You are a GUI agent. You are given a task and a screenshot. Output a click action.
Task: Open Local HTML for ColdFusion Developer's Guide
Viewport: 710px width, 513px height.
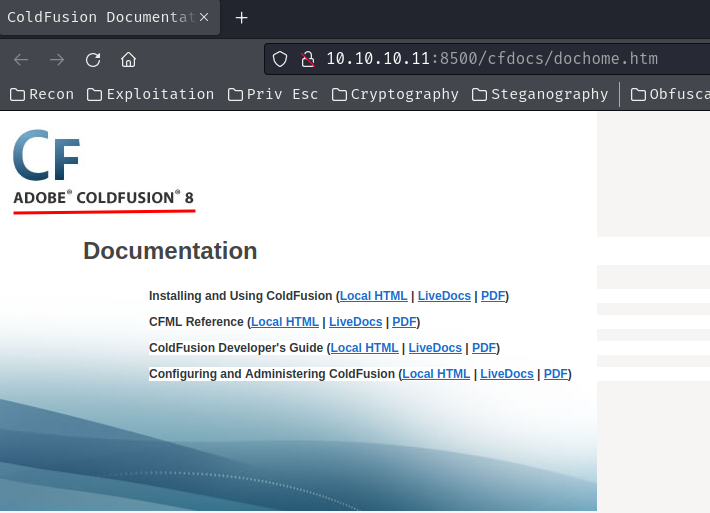coord(365,348)
